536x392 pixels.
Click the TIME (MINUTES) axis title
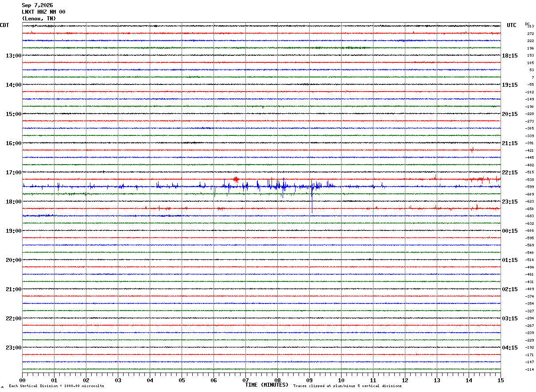pyautogui.click(x=267, y=385)
